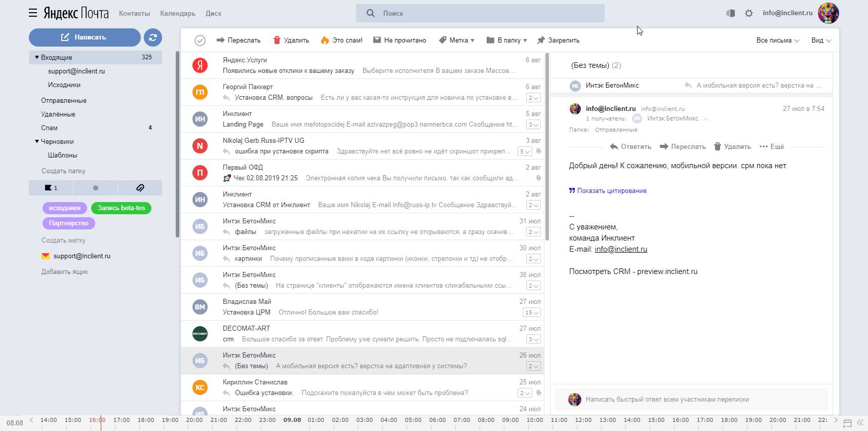Image resolution: width=868 pixels, height=431 pixels.
Task: Click the message list scrollbar
Action: click(x=547, y=146)
